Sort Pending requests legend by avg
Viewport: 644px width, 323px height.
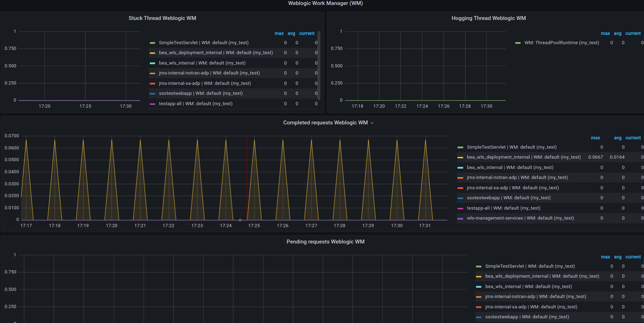click(x=618, y=257)
